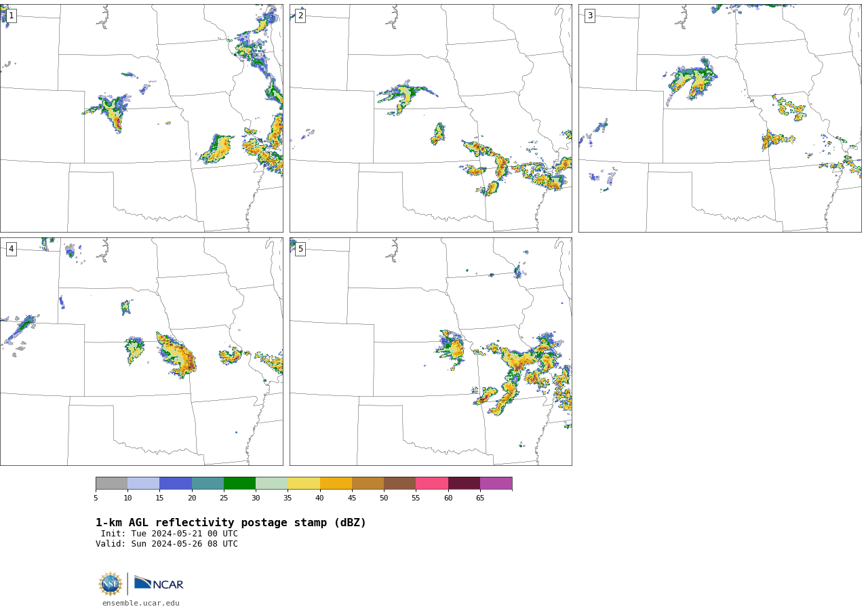Click the orange 40-45 dBZ swatch

[336, 484]
